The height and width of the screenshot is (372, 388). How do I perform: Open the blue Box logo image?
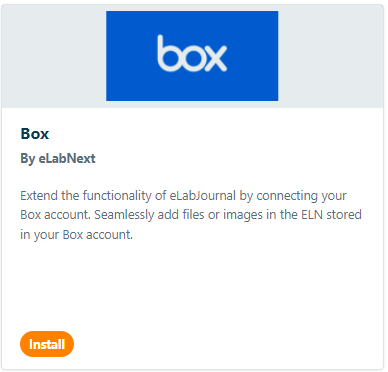[x=192, y=56]
